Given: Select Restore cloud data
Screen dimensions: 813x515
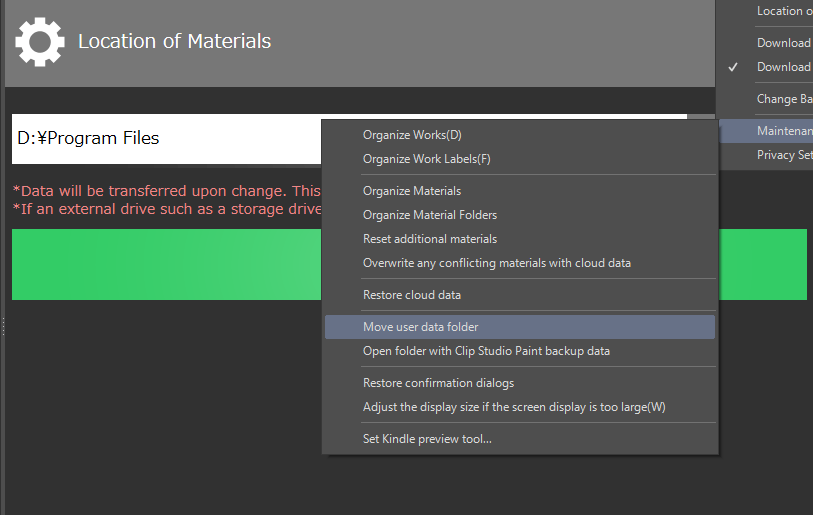Looking at the screenshot, I should tap(411, 295).
